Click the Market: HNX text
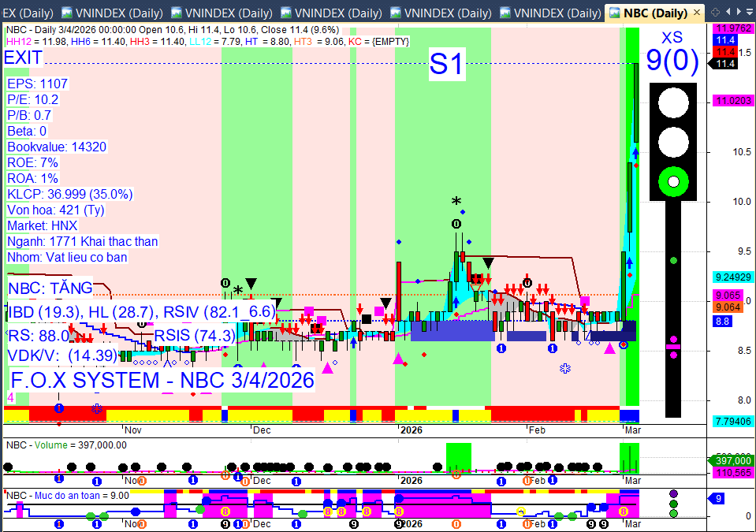The height and width of the screenshot is (532, 756). click(x=43, y=226)
